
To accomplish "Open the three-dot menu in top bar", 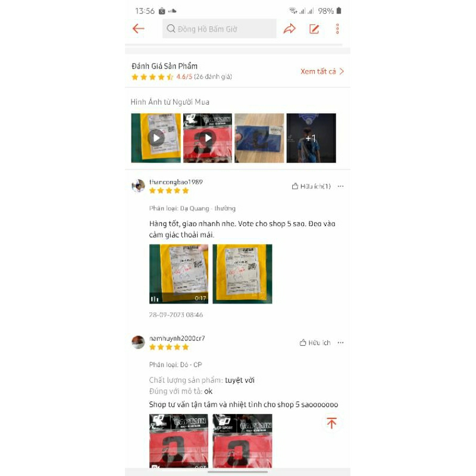I will click(337, 29).
